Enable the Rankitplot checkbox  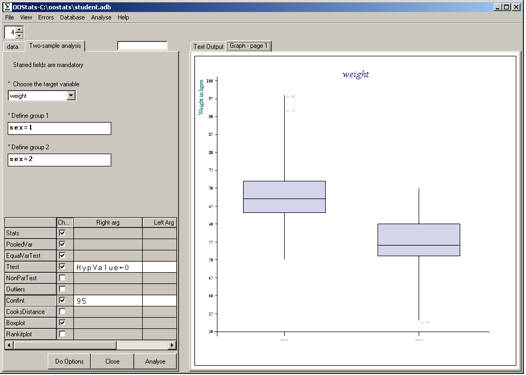[x=62, y=334]
